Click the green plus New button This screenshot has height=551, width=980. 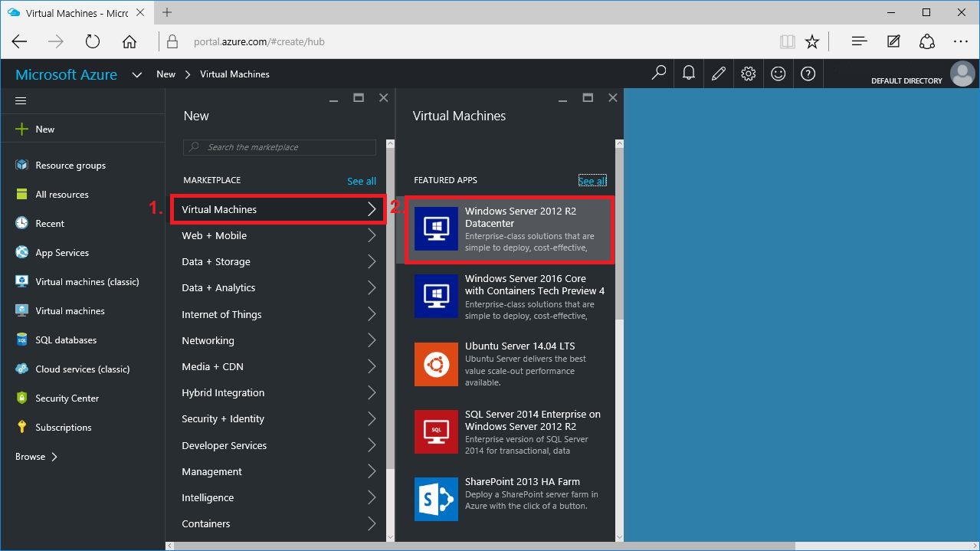[x=35, y=130]
